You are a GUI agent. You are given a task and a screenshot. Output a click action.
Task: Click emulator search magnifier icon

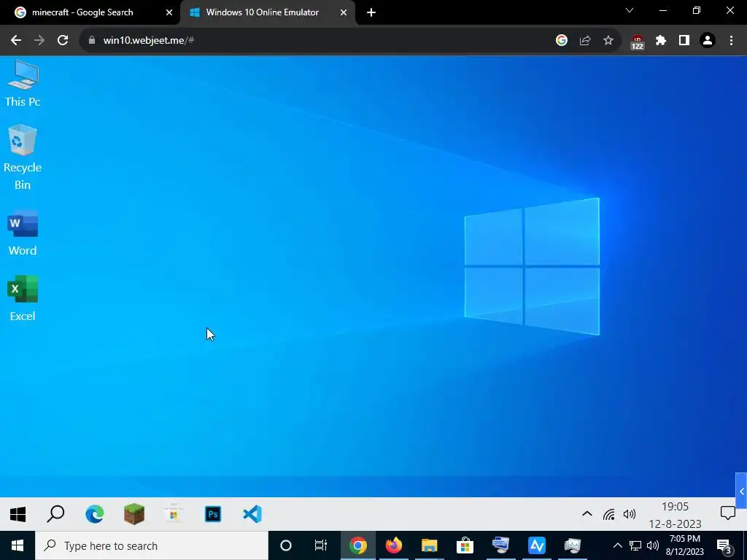(x=55, y=514)
